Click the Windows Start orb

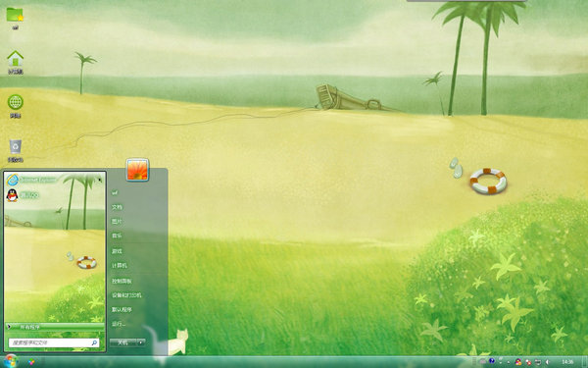[x=10, y=361]
